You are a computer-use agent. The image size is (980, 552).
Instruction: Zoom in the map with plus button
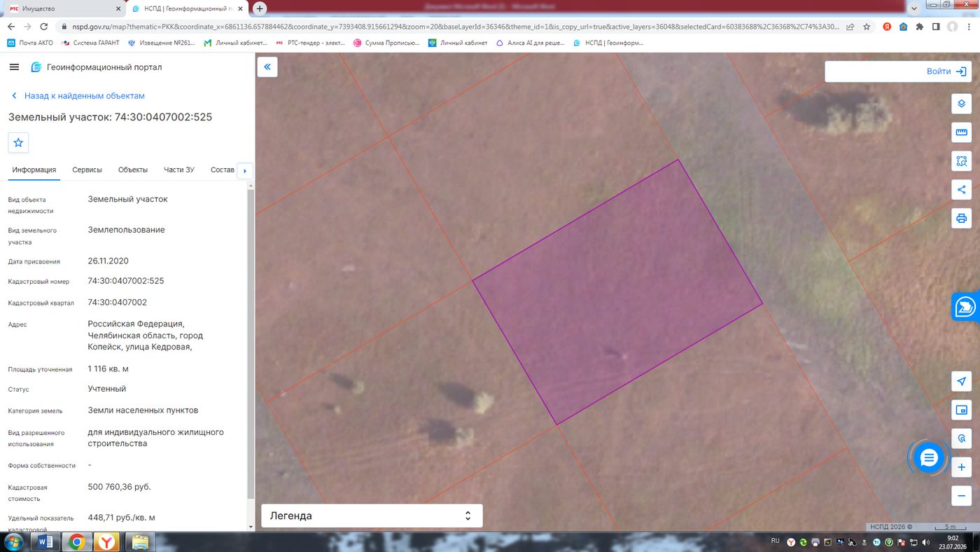click(x=962, y=467)
